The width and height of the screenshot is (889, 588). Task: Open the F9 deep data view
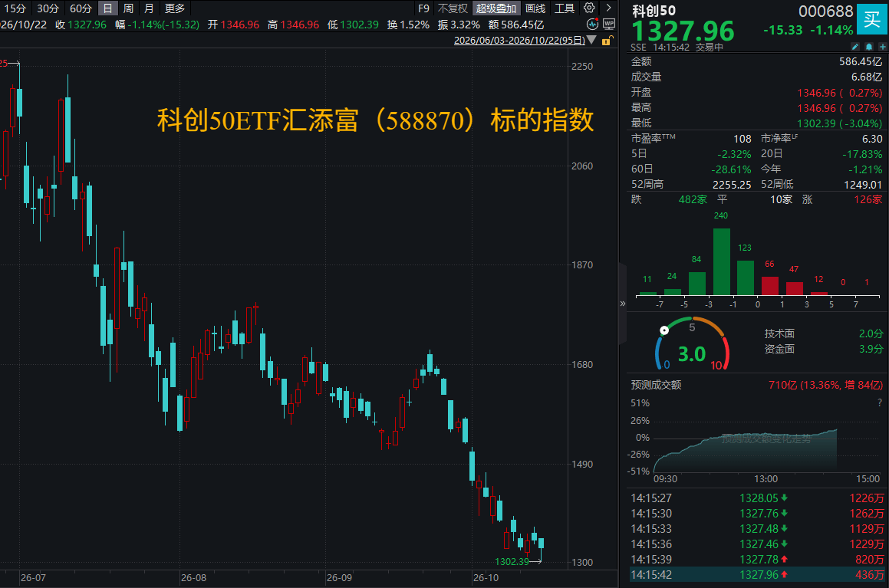click(423, 8)
